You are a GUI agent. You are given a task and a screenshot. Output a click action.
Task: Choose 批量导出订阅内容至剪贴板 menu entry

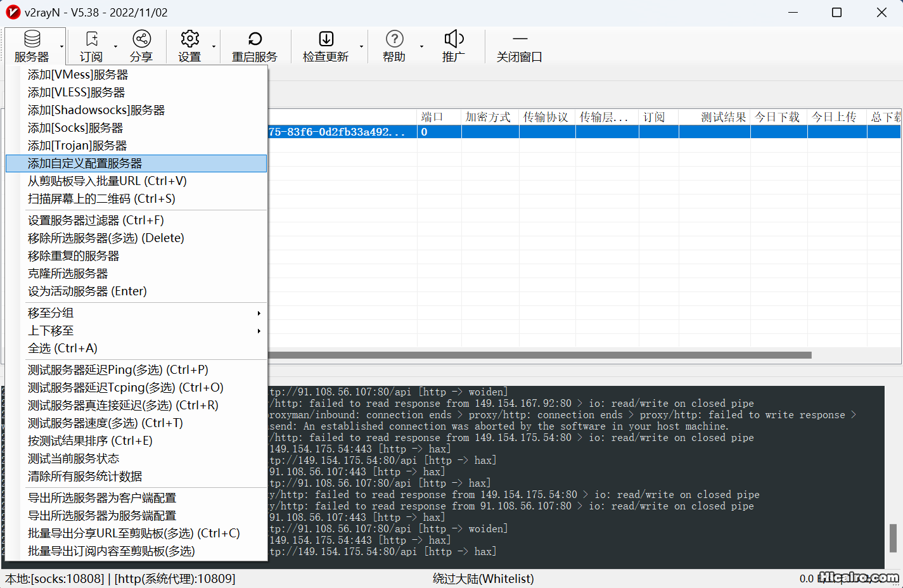[x=136, y=551]
